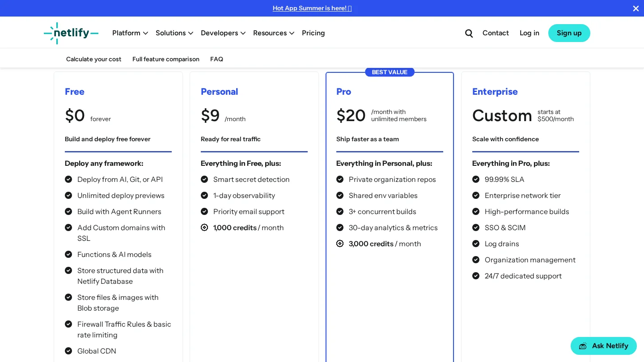Viewport: 644px width, 362px height.
Task: Click the robot icon in Ask Netlify
Action: [583, 346]
